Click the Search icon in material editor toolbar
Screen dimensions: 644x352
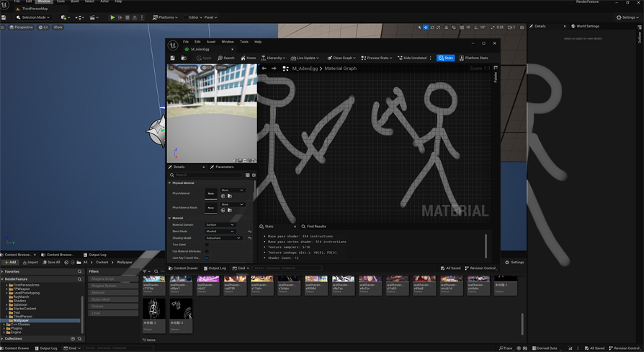point(226,58)
